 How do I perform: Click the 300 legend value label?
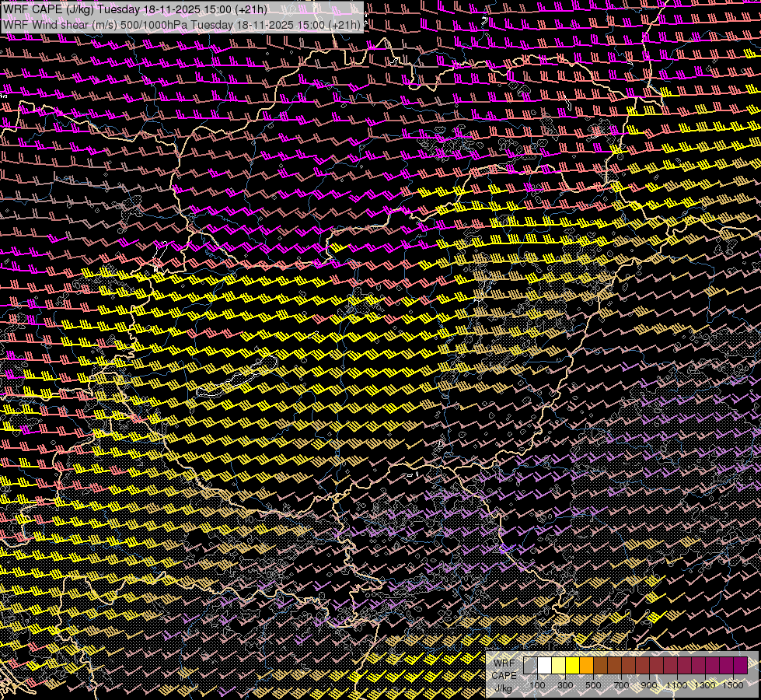565,685
